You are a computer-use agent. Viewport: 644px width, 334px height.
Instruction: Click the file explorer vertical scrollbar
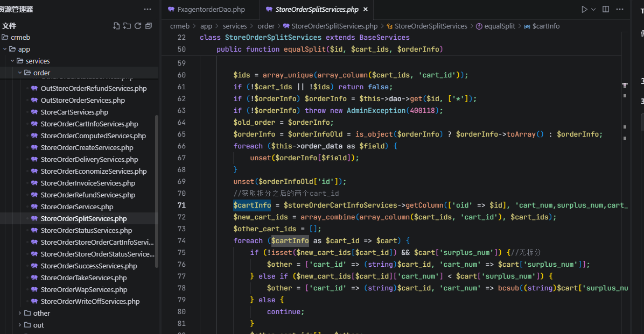click(x=156, y=191)
